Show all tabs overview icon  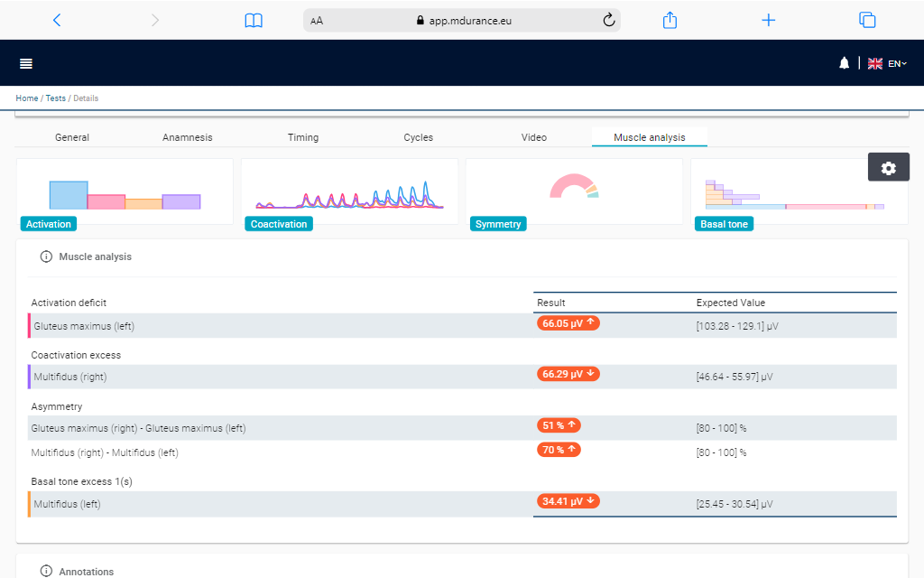click(867, 20)
